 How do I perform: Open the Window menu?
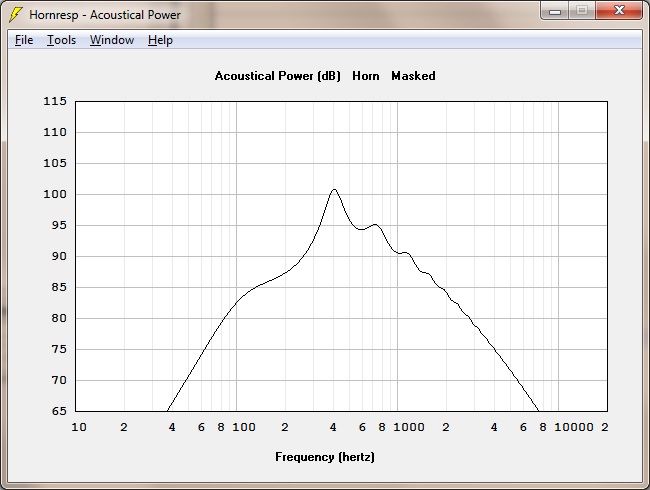(x=112, y=40)
